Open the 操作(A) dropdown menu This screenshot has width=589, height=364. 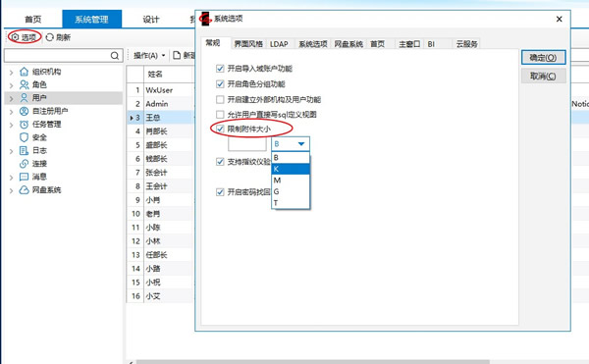149,56
